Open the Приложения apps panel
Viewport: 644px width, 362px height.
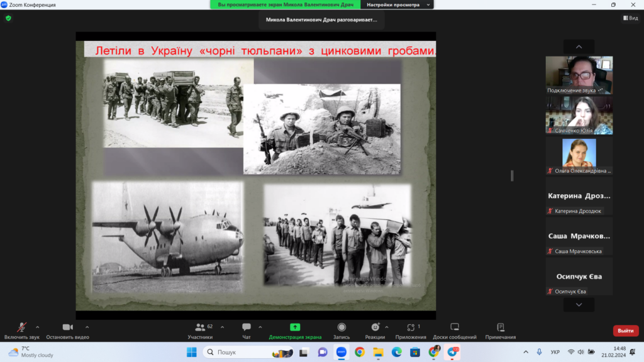click(x=410, y=327)
